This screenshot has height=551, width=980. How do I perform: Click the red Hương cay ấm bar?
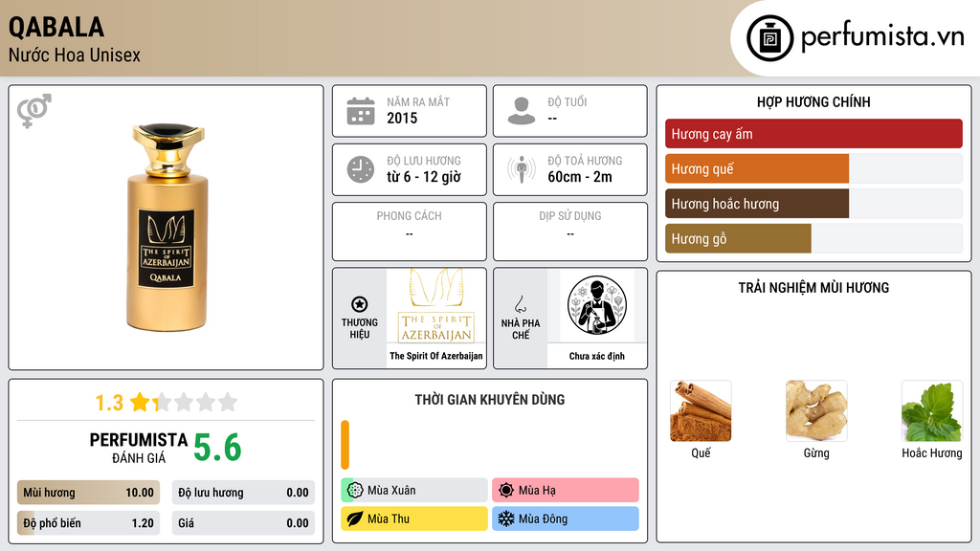tap(813, 134)
